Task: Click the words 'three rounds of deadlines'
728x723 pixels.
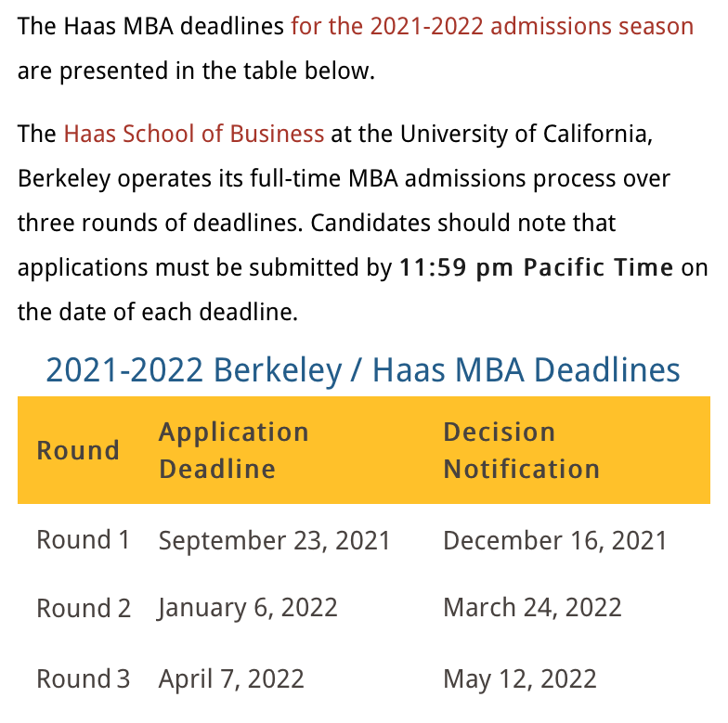Action: point(160,223)
